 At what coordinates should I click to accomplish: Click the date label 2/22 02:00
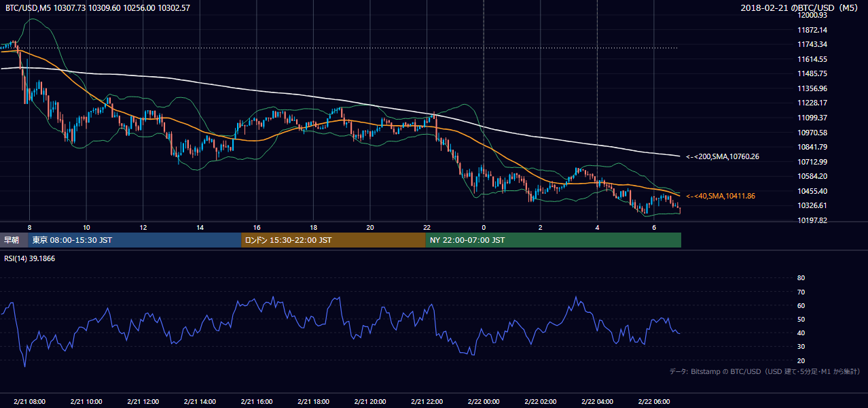pos(541,402)
